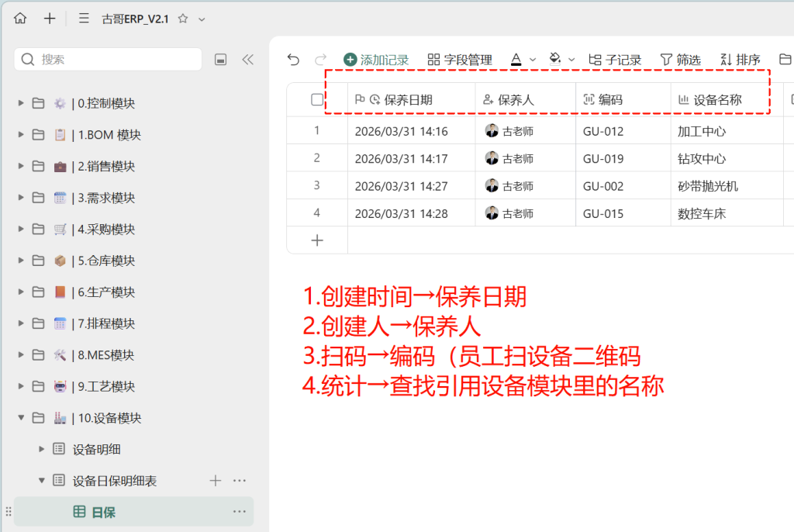Expand the 5.仓库模块 folder
The image size is (794, 532).
(x=21, y=261)
